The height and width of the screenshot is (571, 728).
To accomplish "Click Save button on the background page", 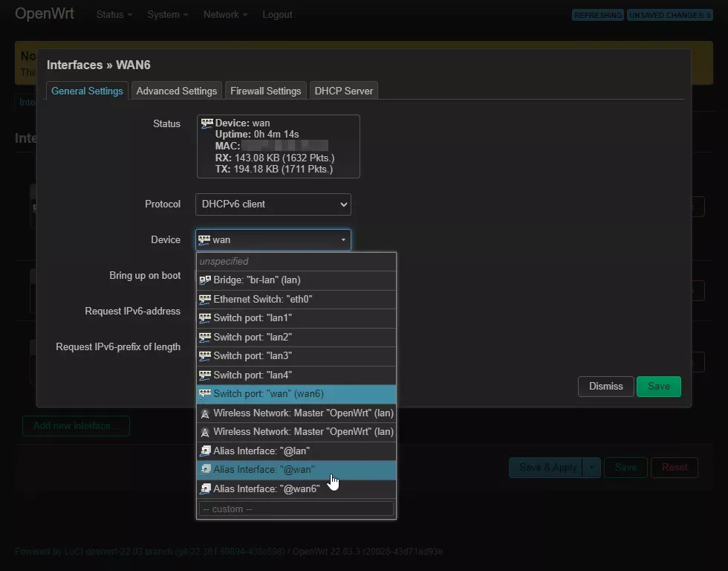I will tap(625, 468).
